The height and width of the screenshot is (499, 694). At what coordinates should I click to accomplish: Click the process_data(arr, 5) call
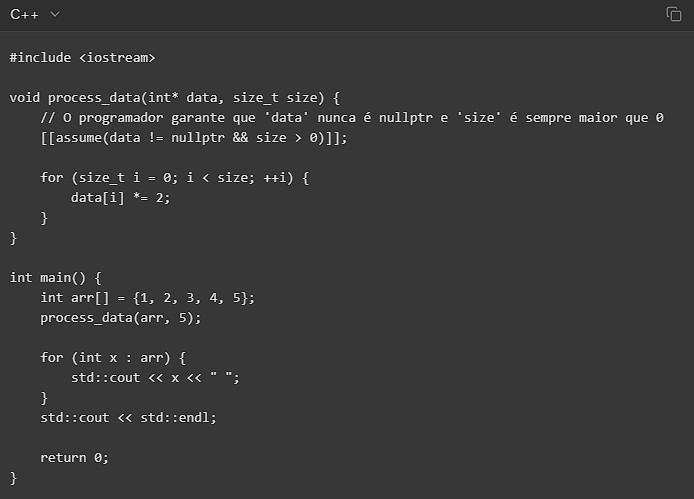121,317
